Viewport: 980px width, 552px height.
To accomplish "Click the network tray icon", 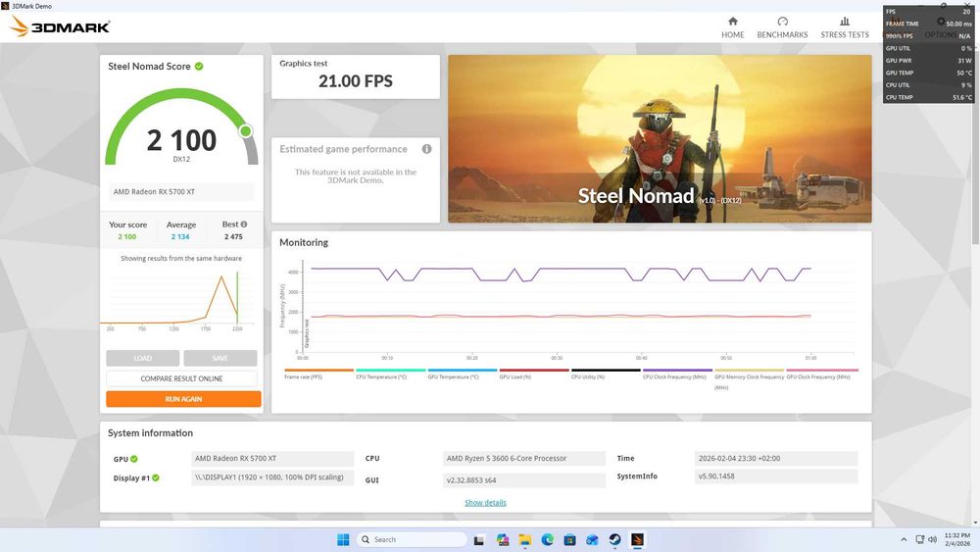I will tap(919, 539).
